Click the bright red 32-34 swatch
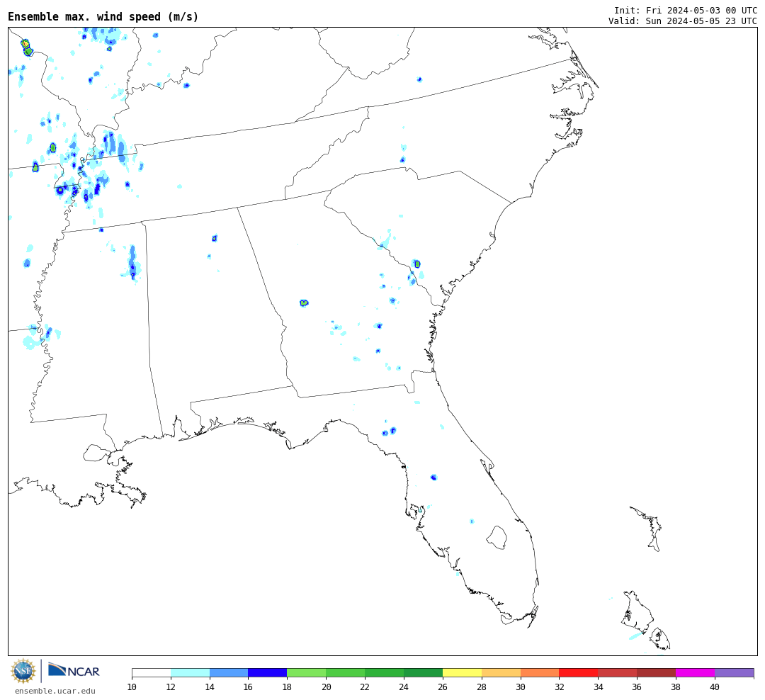 (x=579, y=672)
